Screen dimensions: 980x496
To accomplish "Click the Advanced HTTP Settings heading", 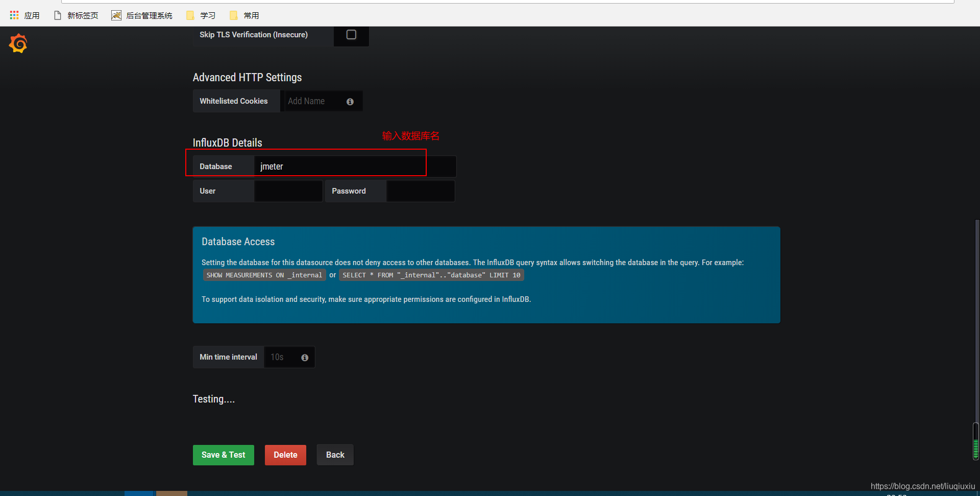I will (x=247, y=78).
